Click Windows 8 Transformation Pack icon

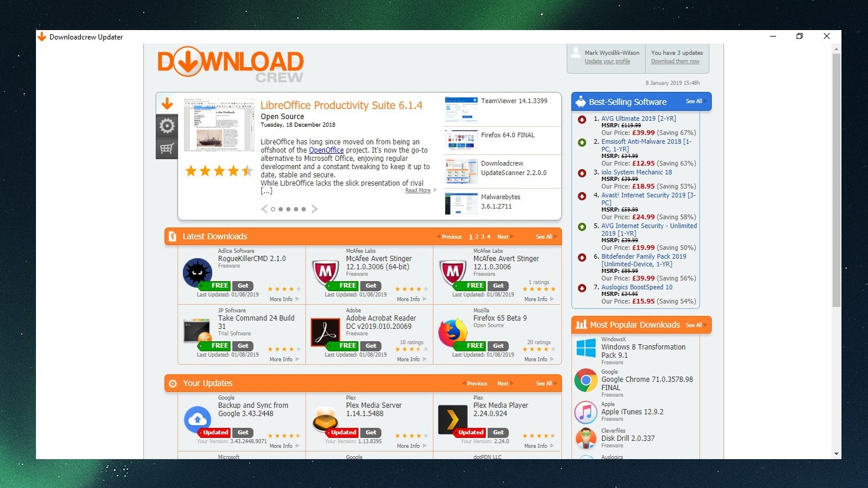pos(586,348)
